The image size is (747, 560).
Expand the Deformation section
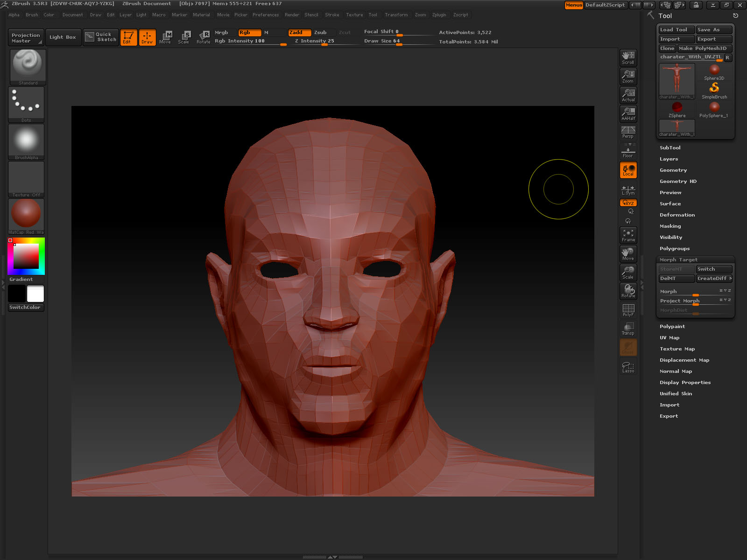[677, 215]
